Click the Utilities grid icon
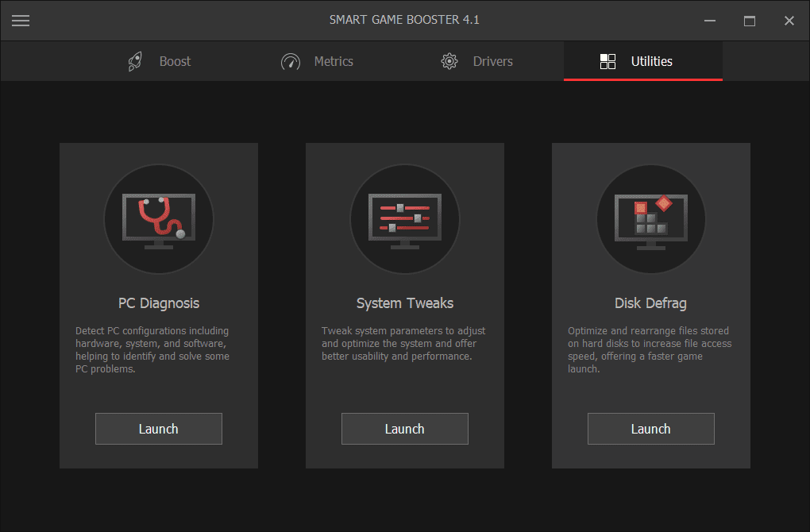 [607, 61]
